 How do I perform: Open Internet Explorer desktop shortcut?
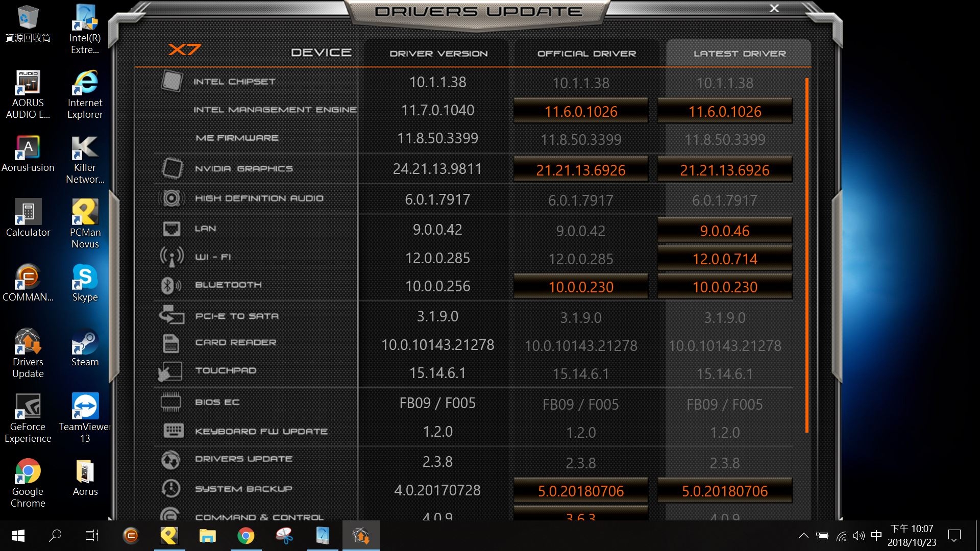(x=85, y=94)
